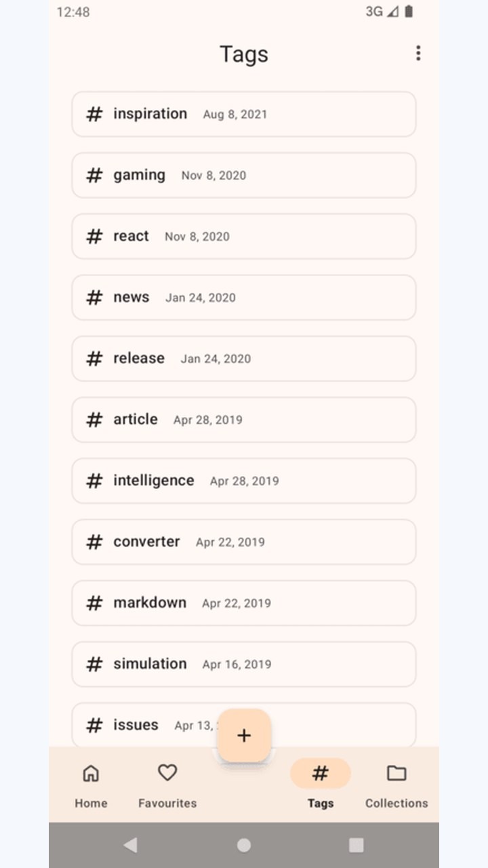
Task: Select the converter tag
Action: pyautogui.click(x=244, y=541)
